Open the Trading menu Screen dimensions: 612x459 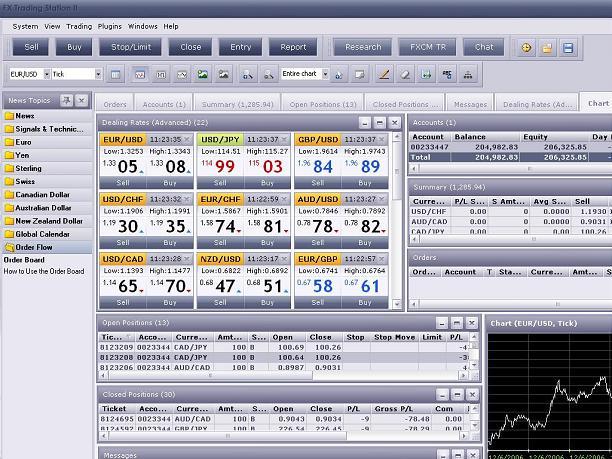[x=79, y=27]
